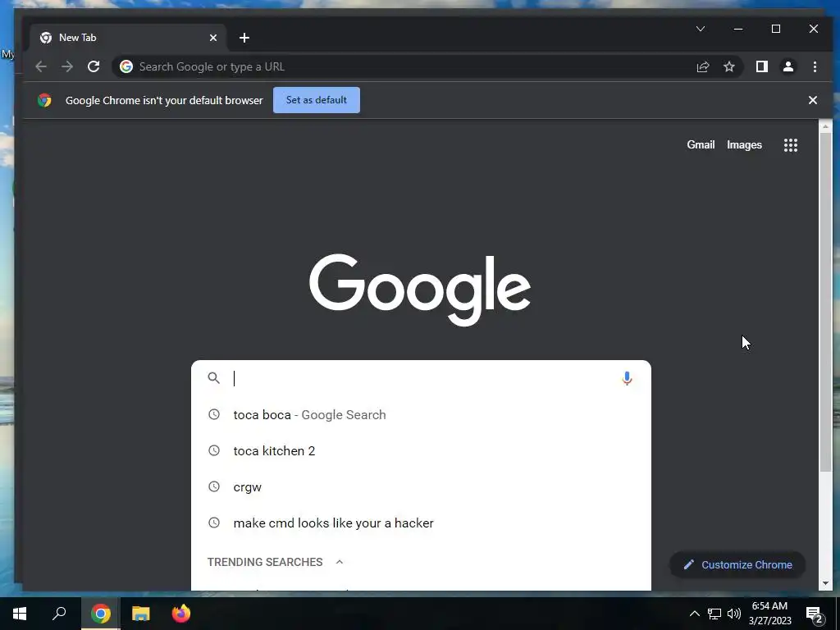Open Images link
Image resolution: width=840 pixels, height=630 pixels.
(744, 144)
